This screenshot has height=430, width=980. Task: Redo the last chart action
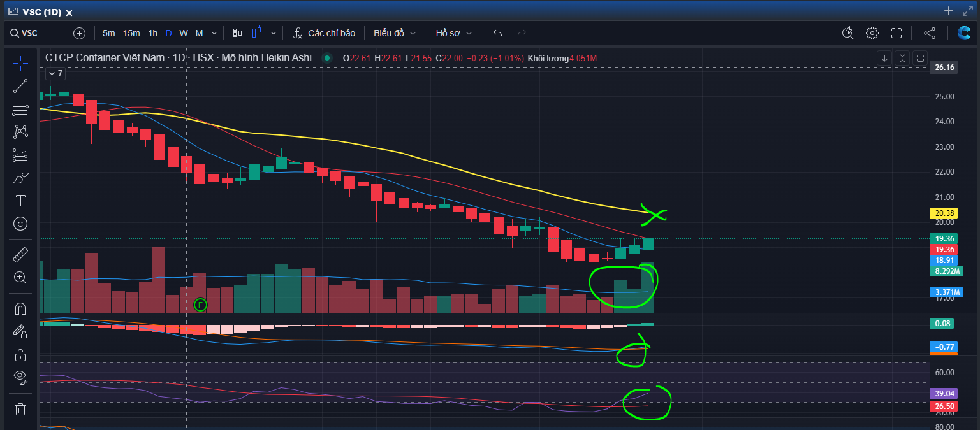tap(522, 33)
